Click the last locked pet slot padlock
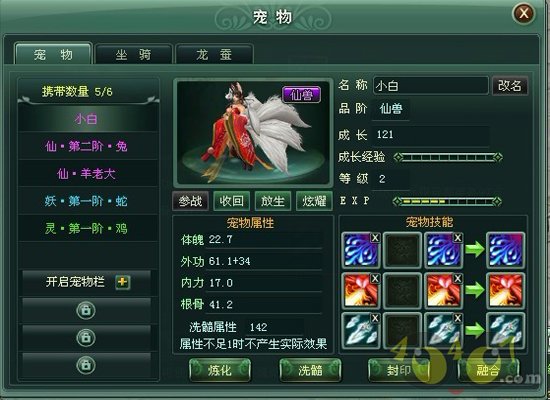The width and height of the screenshot is (550, 400). click(x=86, y=365)
